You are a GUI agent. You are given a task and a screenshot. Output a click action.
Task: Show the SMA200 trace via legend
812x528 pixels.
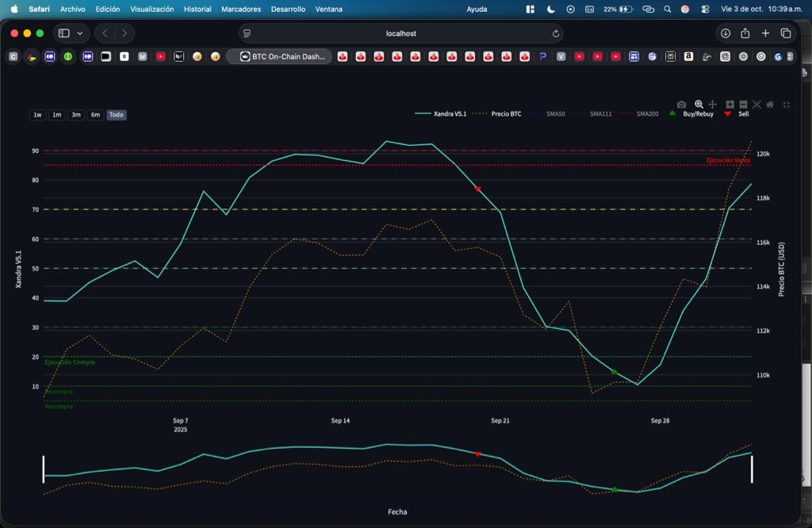(638, 114)
